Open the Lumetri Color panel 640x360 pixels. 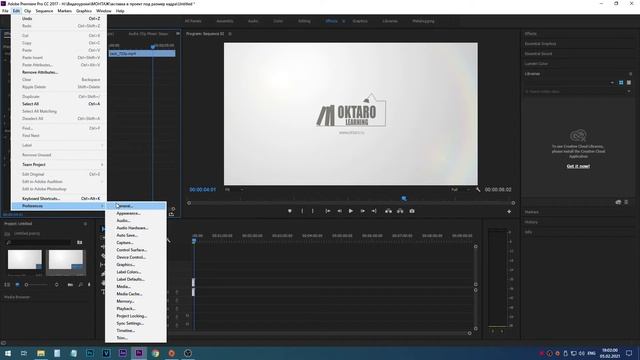pos(536,64)
